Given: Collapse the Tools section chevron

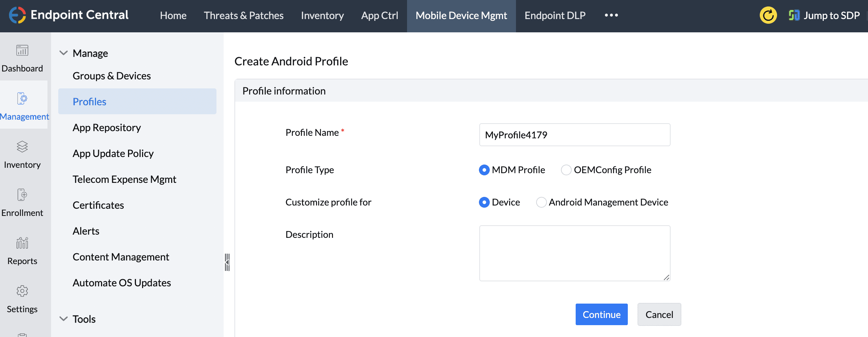Looking at the screenshot, I should (x=64, y=319).
